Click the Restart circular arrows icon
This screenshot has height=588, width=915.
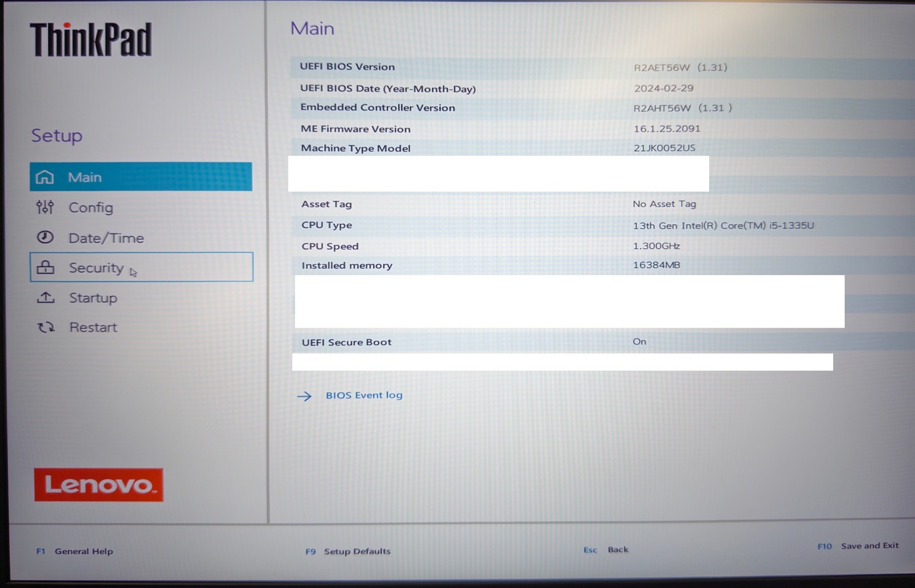(46, 327)
